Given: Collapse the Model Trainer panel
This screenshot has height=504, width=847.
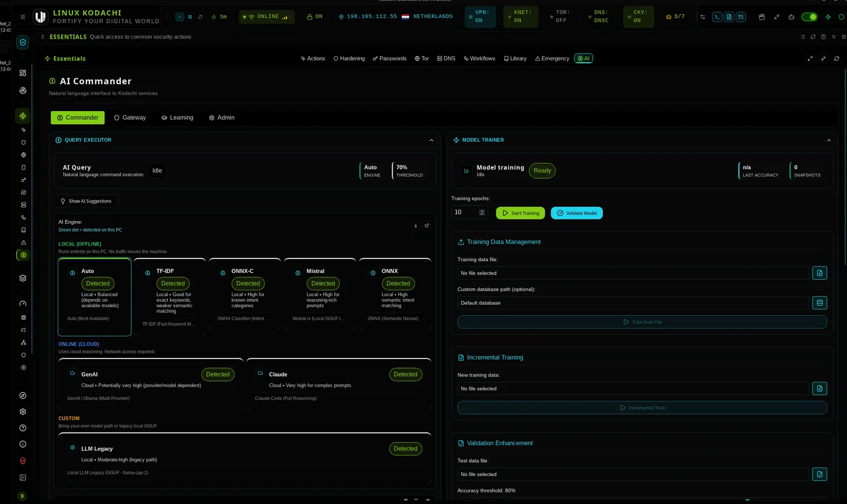Looking at the screenshot, I should point(829,141).
